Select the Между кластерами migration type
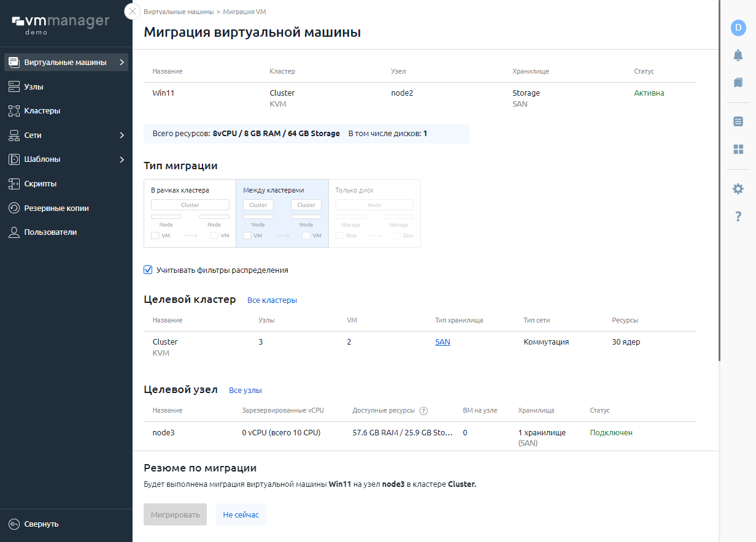 click(x=282, y=213)
